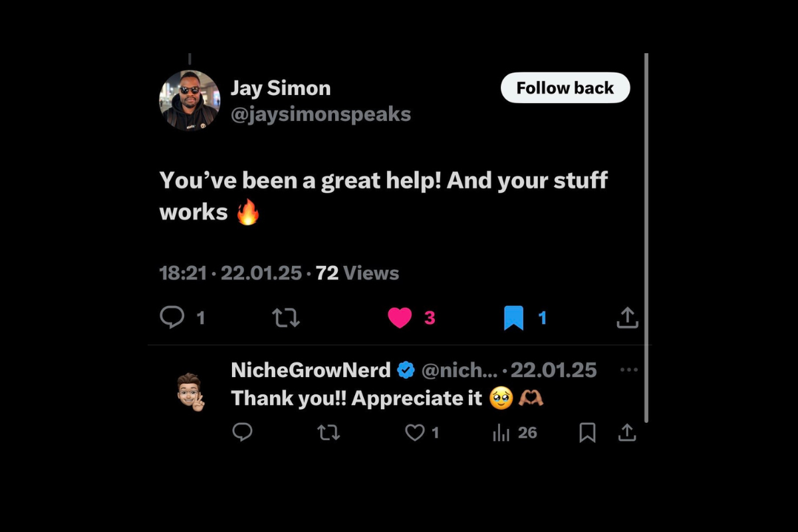Like NicheGrowNerd's reply
The height and width of the screenshot is (532, 798).
(x=415, y=433)
